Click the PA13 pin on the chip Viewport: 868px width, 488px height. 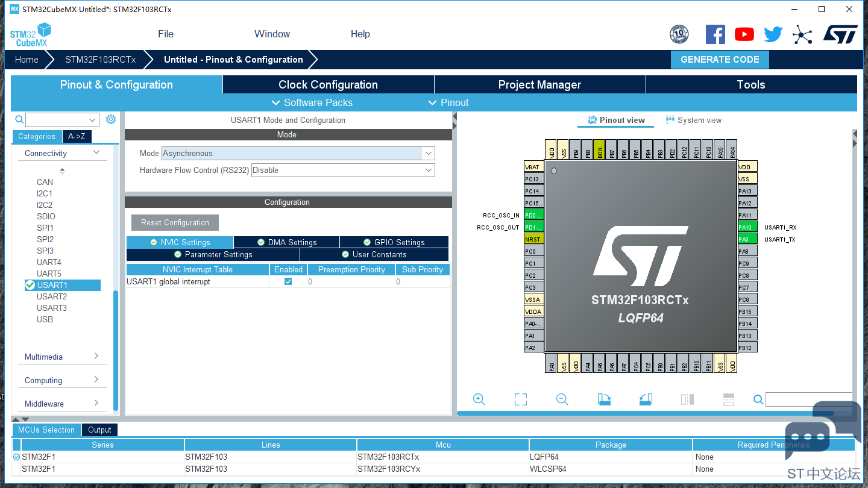(x=747, y=191)
